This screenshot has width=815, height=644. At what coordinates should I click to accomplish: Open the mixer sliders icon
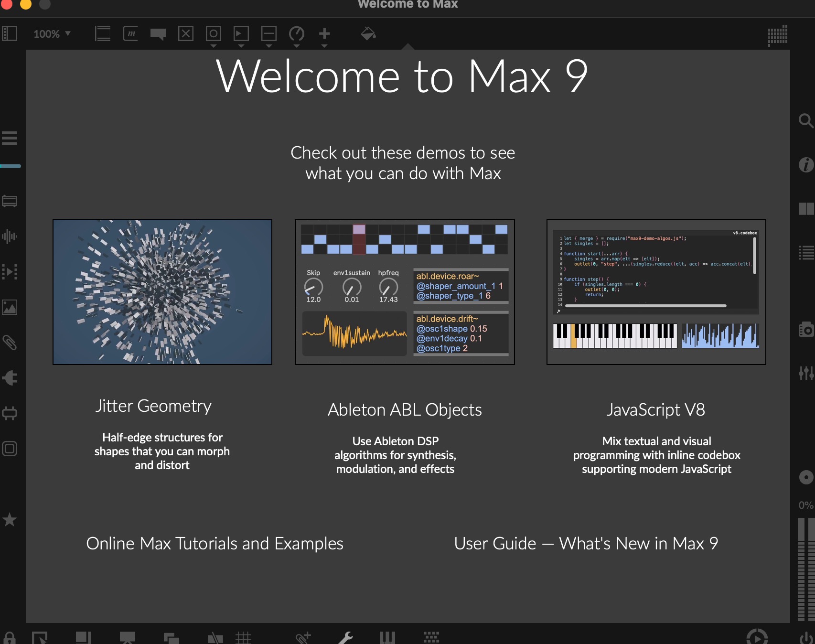806,373
